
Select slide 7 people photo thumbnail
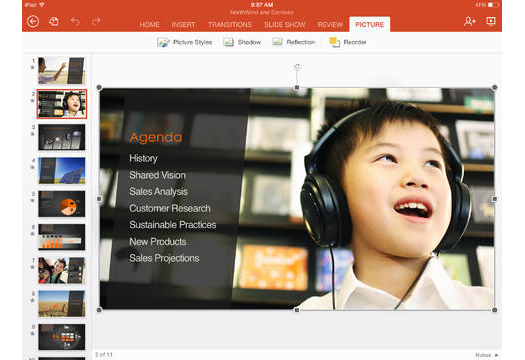[62, 270]
